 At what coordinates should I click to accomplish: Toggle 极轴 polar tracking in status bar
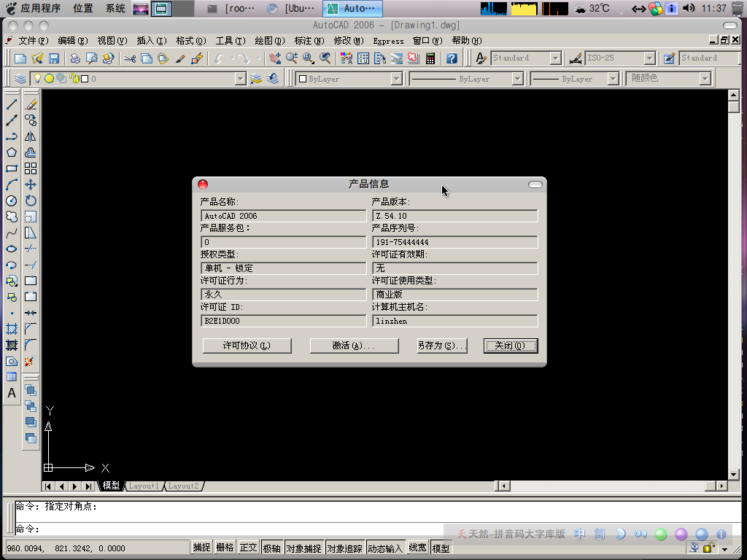[x=271, y=548]
